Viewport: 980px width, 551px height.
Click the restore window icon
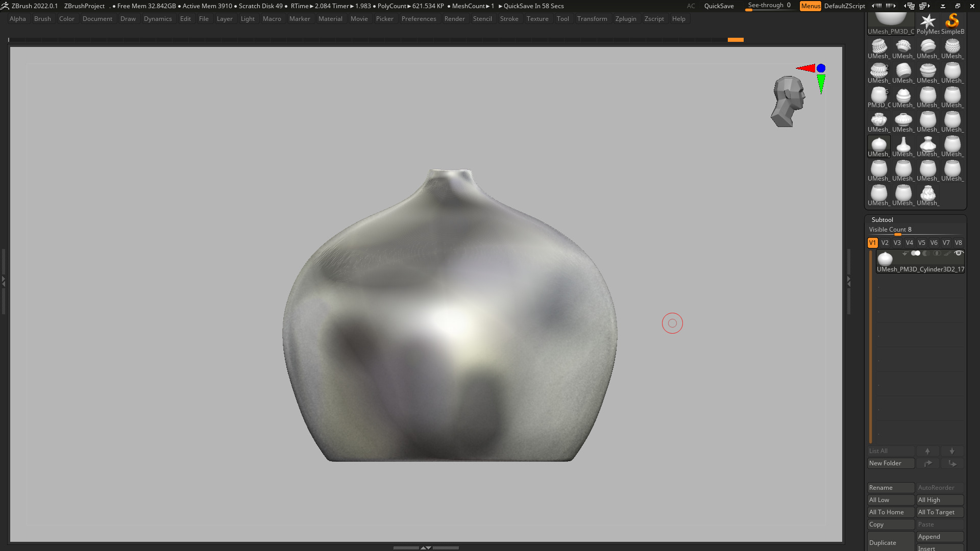pos(958,6)
